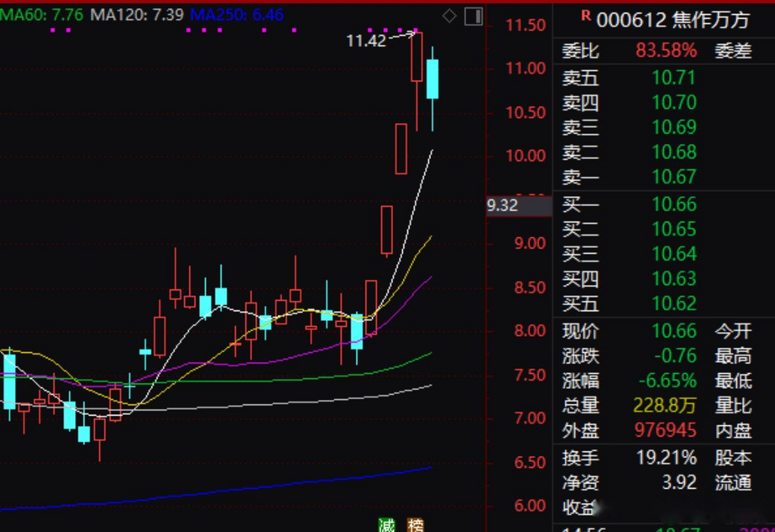This screenshot has width=775, height=532.
Task: Click the 9.32 cursor price tag on axis
Action: point(519,205)
